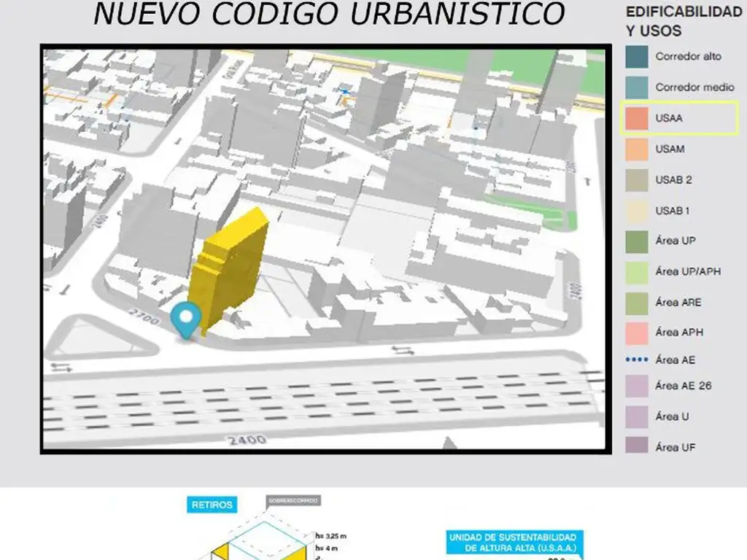The image size is (747, 560).
Task: Click the Área AE dotted line symbol
Action: [x=636, y=360]
